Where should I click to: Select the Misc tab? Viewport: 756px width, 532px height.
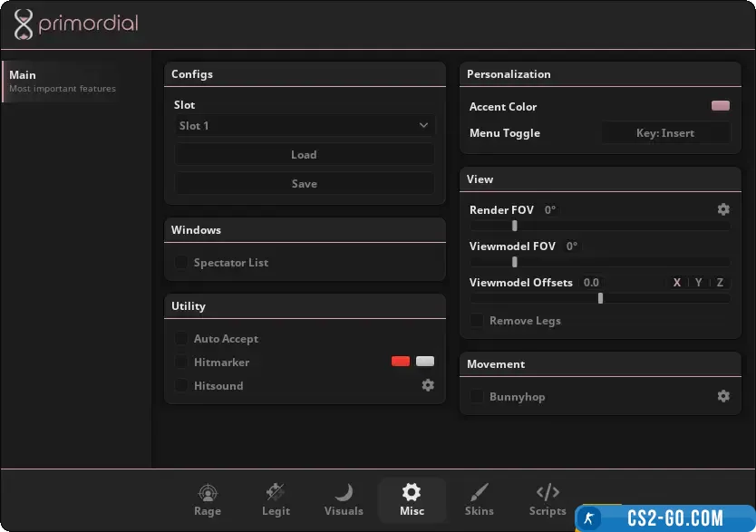pyautogui.click(x=412, y=499)
